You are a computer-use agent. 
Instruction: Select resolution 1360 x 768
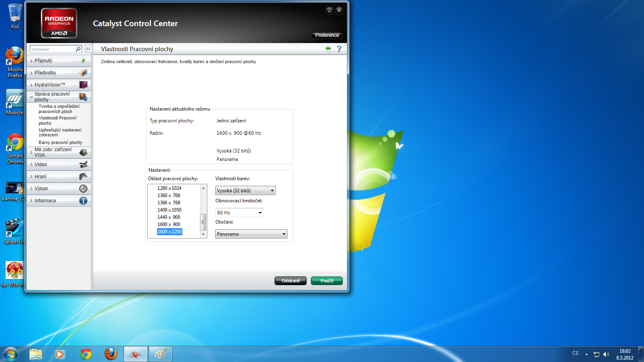coord(169,195)
